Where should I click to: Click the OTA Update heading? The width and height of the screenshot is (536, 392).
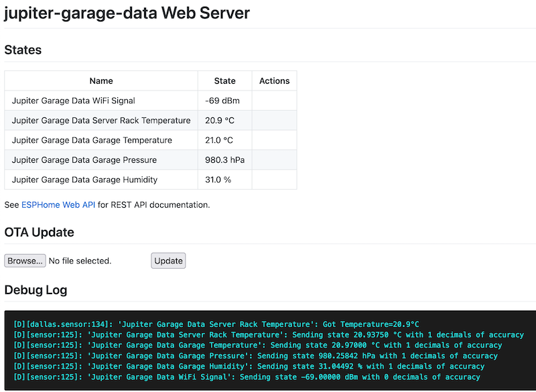tap(39, 233)
